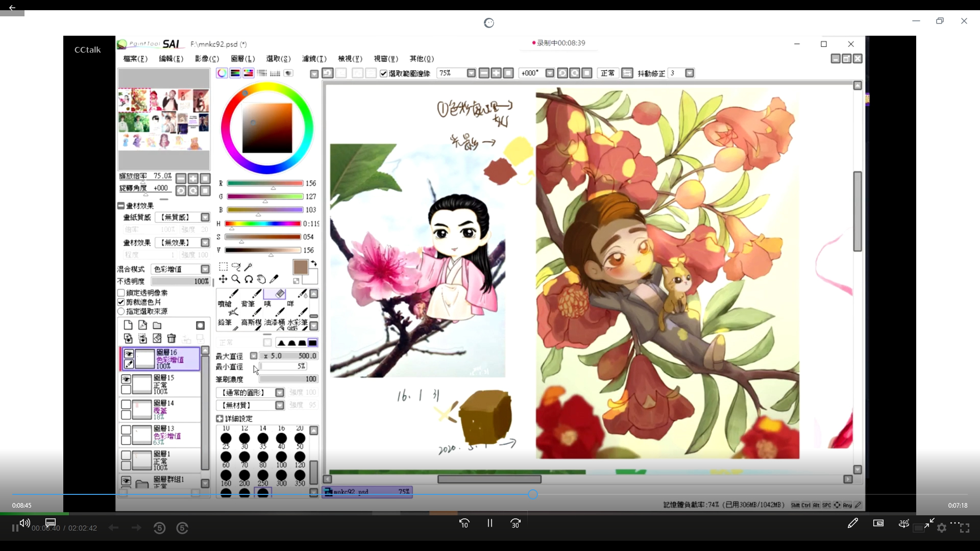Choose the 水彩筆 watercolor brush
The image size is (980, 551).
(298, 317)
